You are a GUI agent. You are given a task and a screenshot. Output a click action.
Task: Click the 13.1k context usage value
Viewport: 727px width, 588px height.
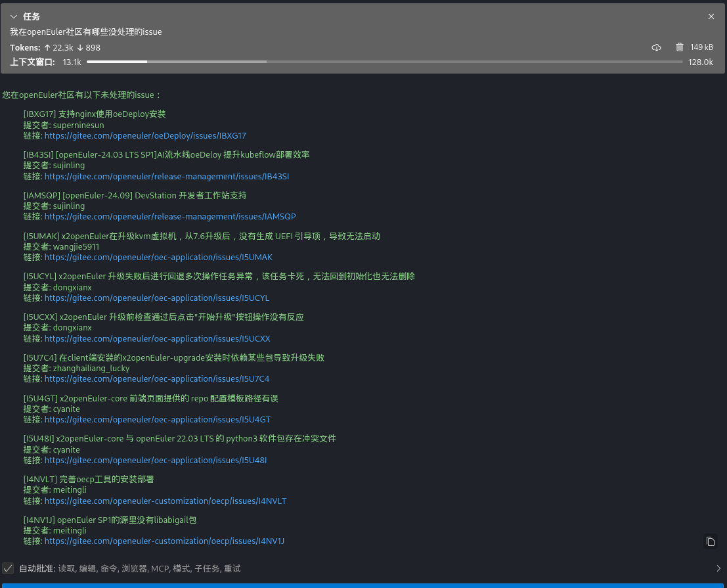[x=72, y=62]
